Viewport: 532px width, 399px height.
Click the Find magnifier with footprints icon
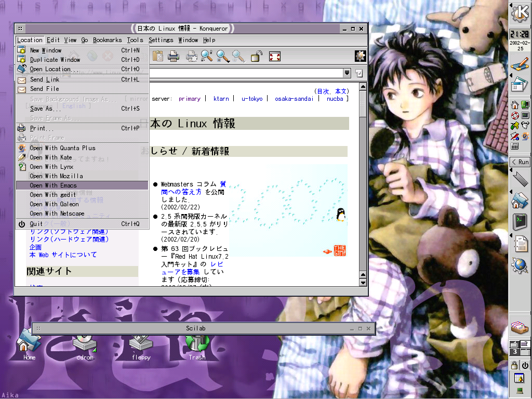[207, 56]
